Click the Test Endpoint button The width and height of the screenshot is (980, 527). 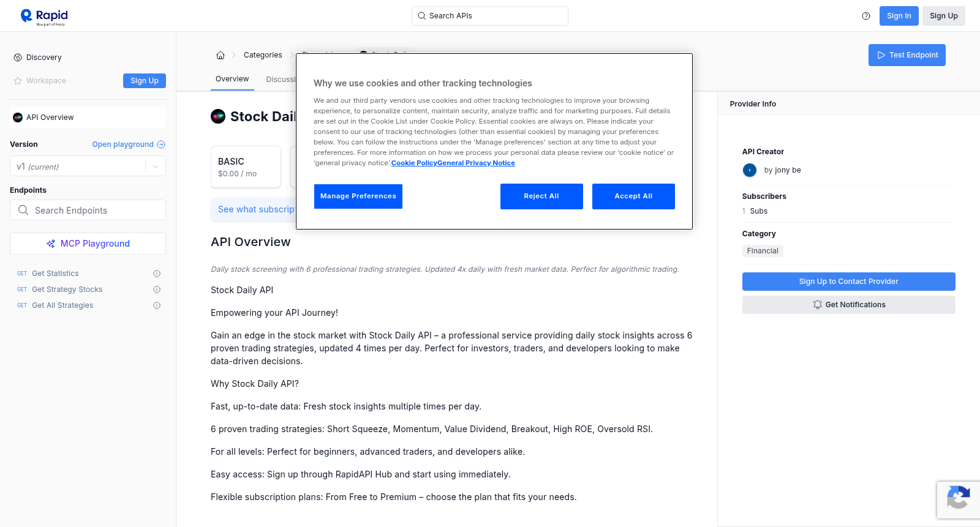tap(907, 55)
